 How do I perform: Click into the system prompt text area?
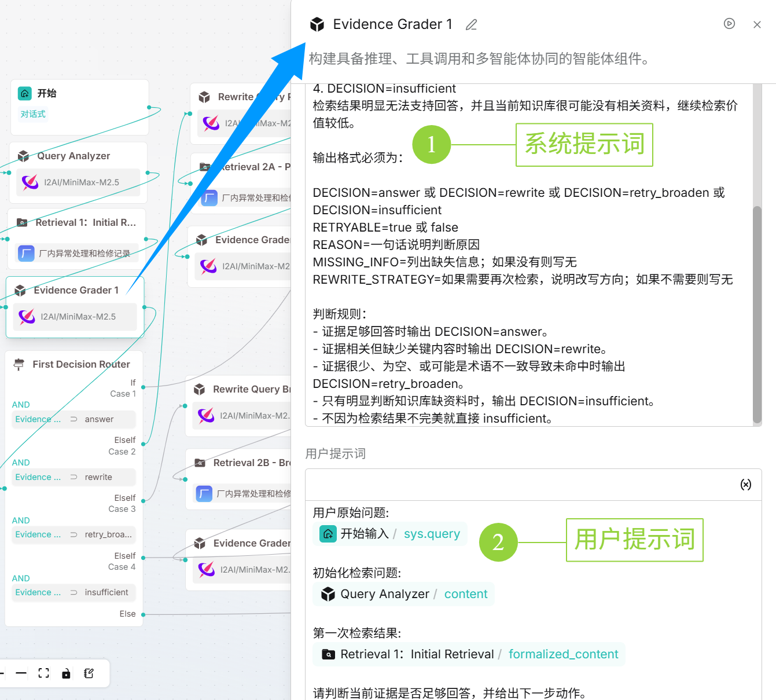tap(529, 255)
